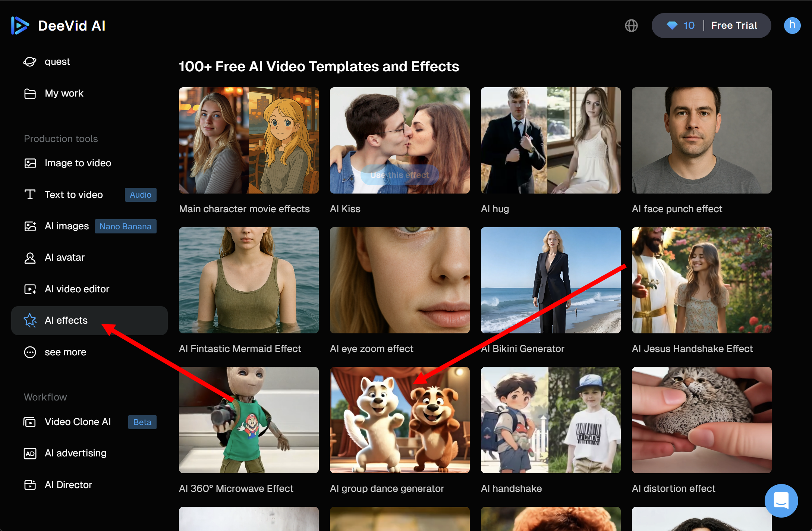Image resolution: width=812 pixels, height=531 pixels.
Task: Click the AI avatar person icon
Action: click(x=30, y=258)
